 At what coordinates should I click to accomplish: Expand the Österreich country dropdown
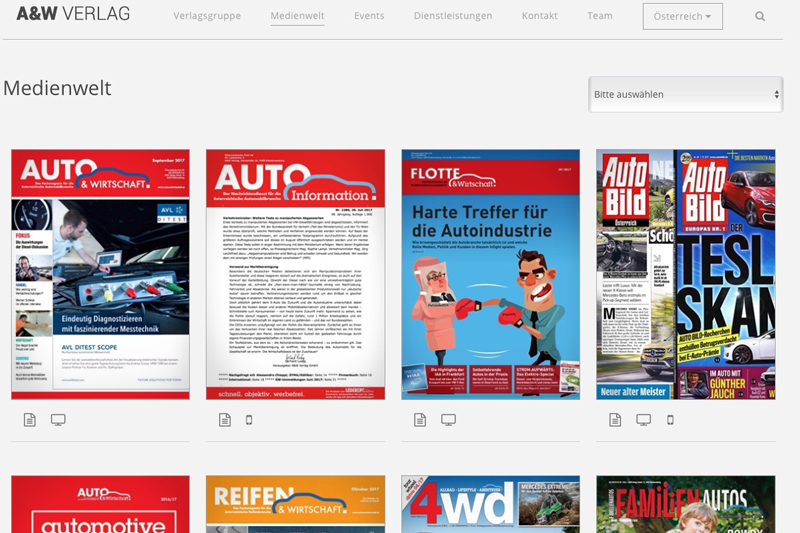click(682, 17)
